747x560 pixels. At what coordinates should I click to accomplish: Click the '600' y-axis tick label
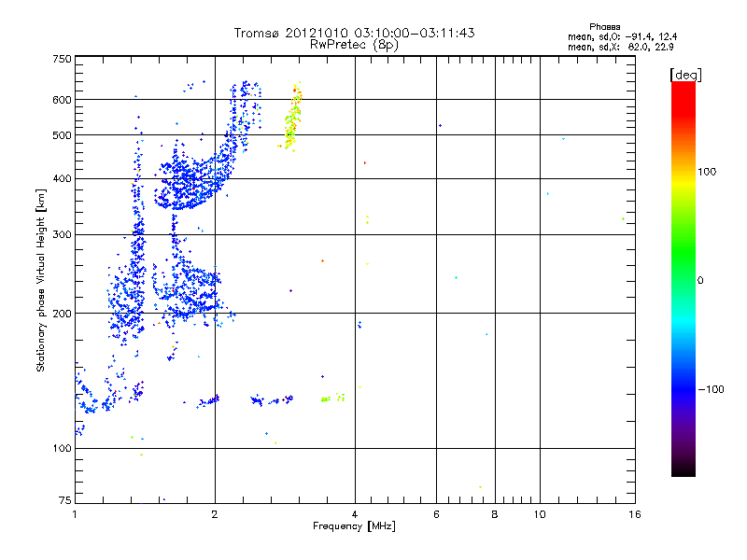[x=62, y=100]
